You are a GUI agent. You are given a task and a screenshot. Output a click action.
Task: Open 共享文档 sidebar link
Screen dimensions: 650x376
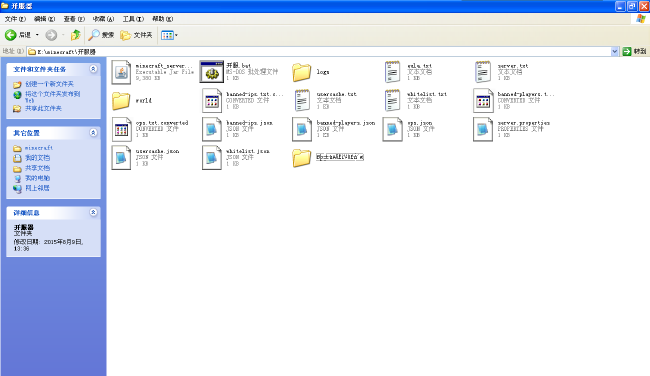(37, 168)
